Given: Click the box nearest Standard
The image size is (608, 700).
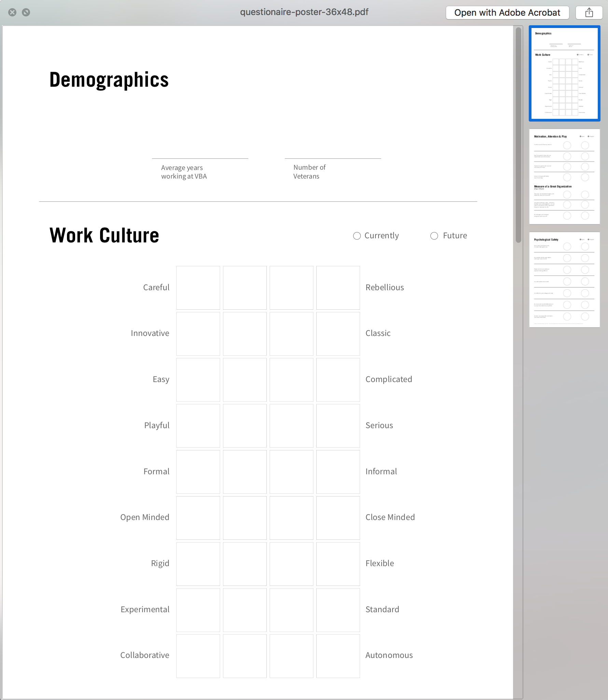Looking at the screenshot, I should 338,610.
